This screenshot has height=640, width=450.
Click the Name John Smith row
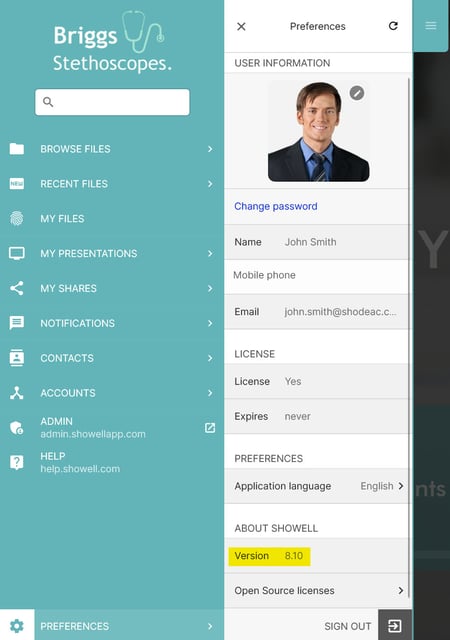pyautogui.click(x=316, y=242)
